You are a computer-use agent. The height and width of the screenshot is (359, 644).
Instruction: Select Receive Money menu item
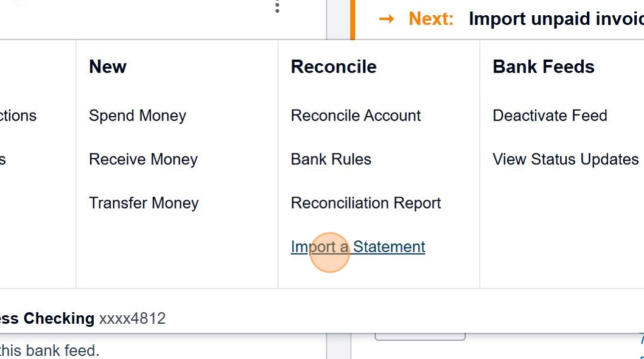tap(143, 159)
